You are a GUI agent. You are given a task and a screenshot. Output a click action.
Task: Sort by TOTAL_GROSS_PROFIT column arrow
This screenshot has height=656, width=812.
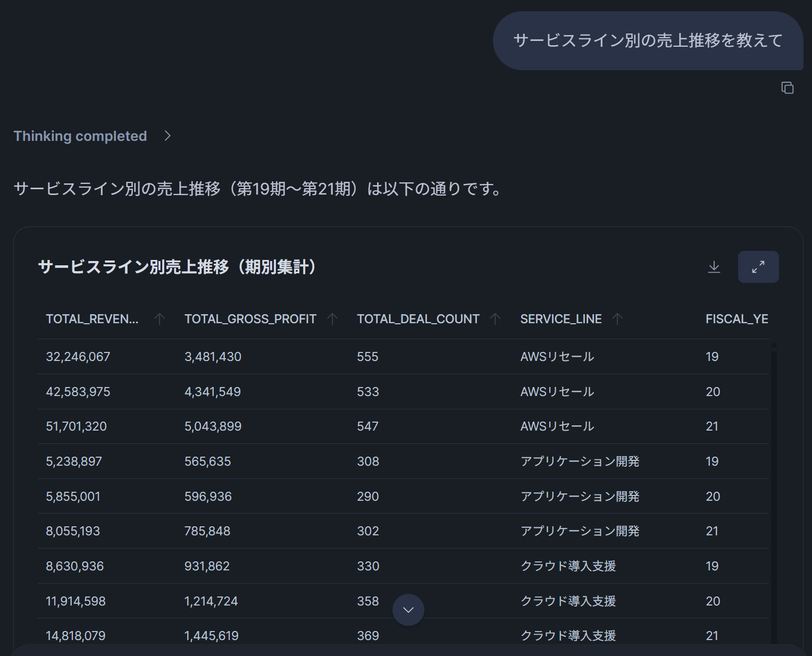[332, 319]
